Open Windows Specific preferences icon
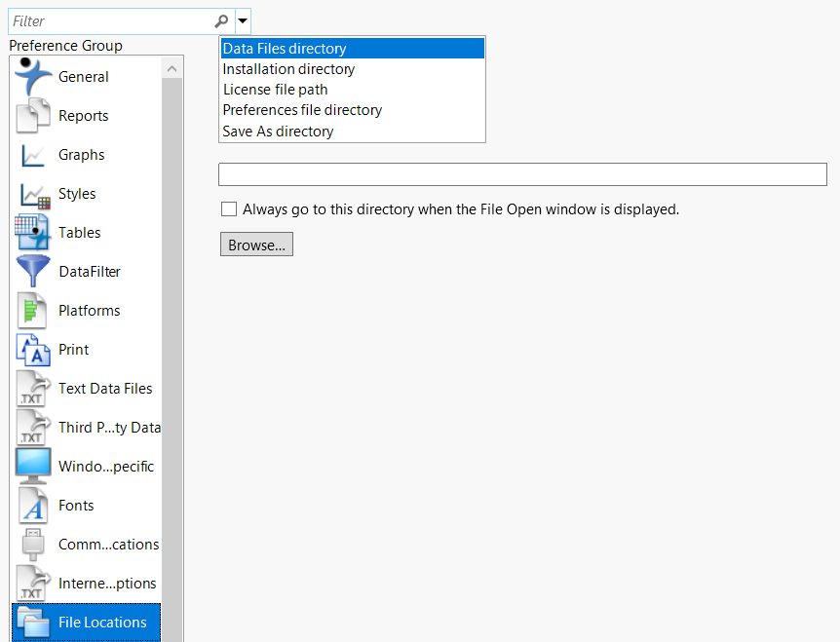840x642 pixels. (33, 467)
